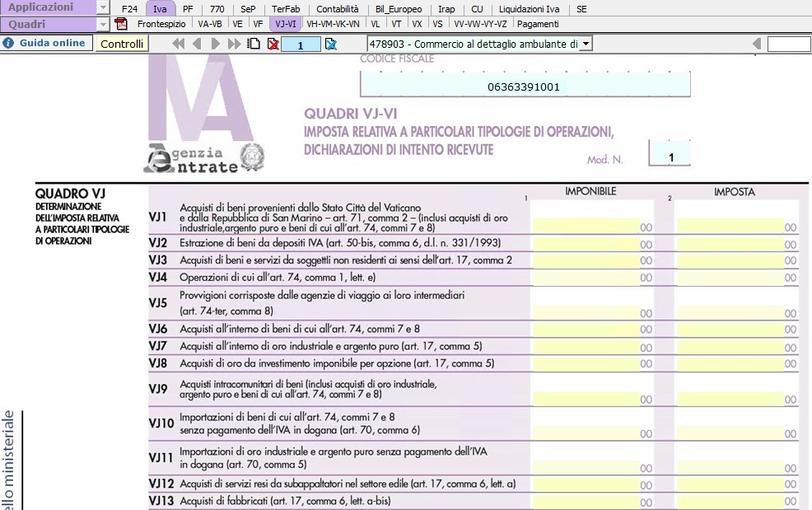Select the VJ-VI quadro tab

coord(286,24)
